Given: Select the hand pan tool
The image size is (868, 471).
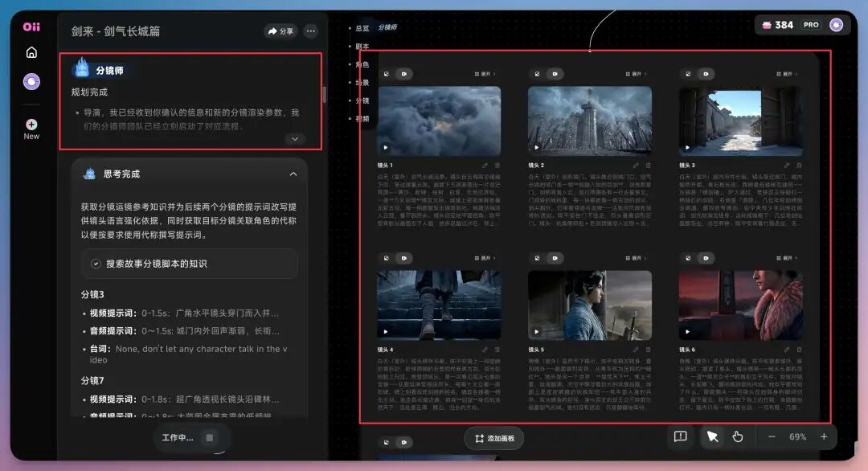Looking at the screenshot, I should tap(737, 436).
